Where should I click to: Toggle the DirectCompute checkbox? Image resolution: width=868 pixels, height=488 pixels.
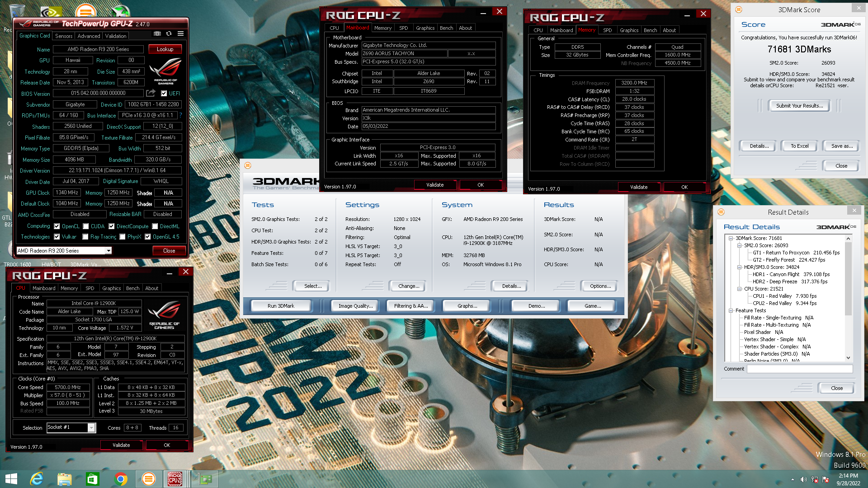click(111, 226)
